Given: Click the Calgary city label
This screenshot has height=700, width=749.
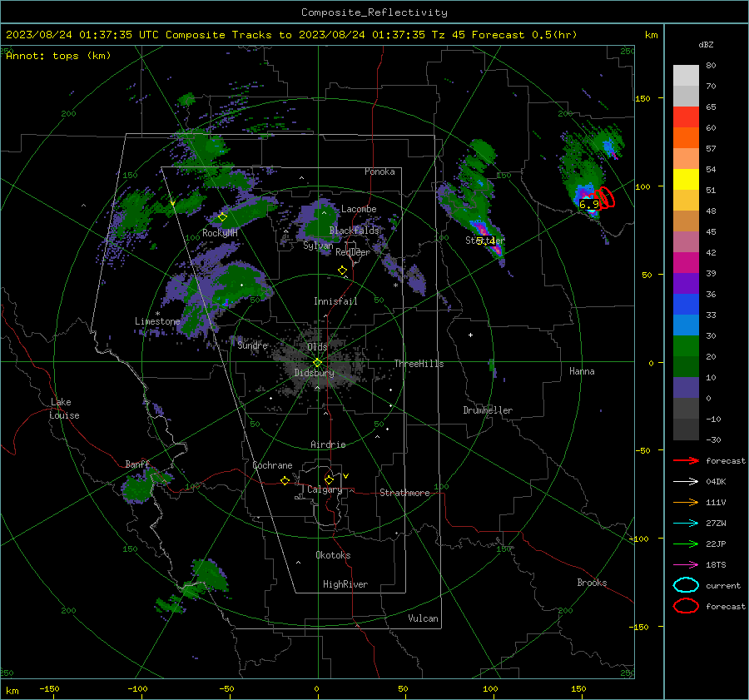Looking at the screenshot, I should (x=325, y=489).
